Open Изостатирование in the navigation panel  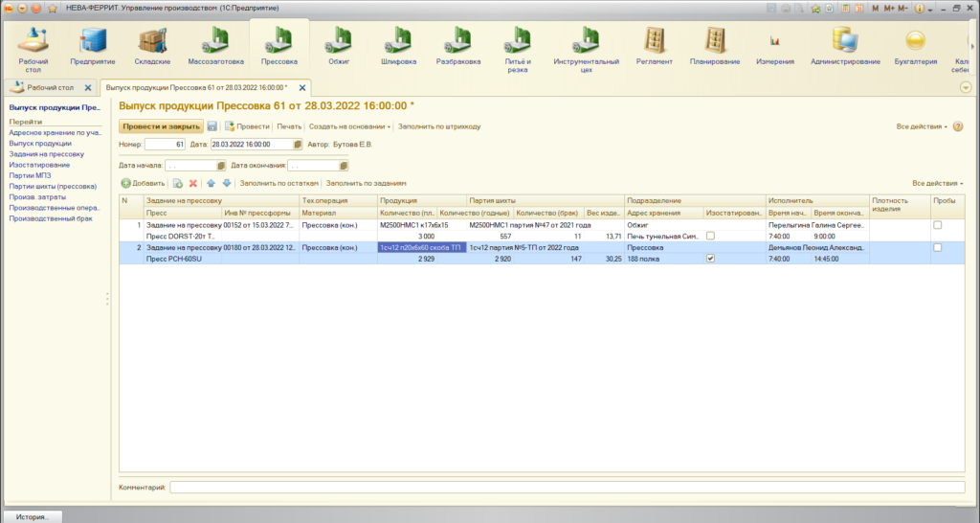pyautogui.click(x=39, y=165)
